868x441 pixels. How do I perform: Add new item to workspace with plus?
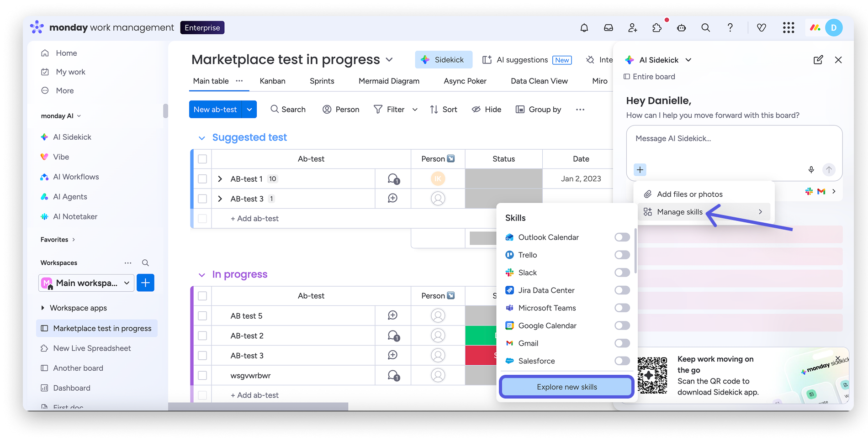(x=145, y=283)
